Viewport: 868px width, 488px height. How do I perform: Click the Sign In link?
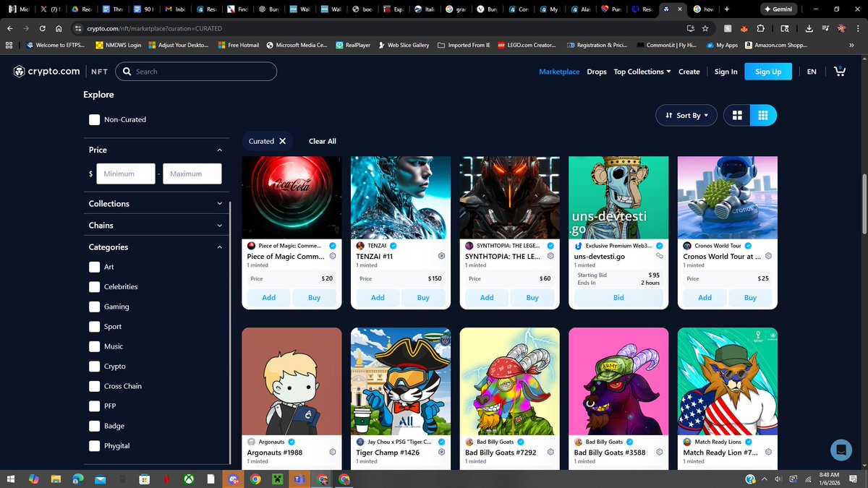pyautogui.click(x=726, y=72)
